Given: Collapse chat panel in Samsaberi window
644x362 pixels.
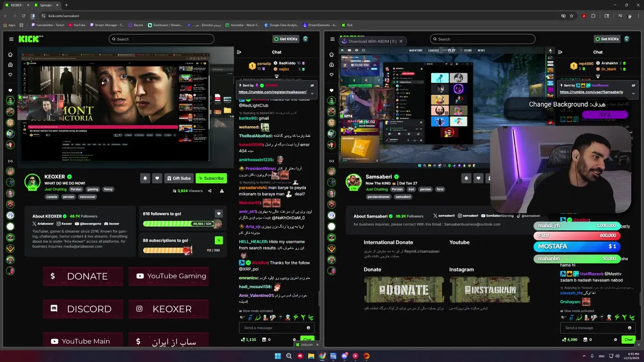Looking at the screenshot, I should point(560,52).
